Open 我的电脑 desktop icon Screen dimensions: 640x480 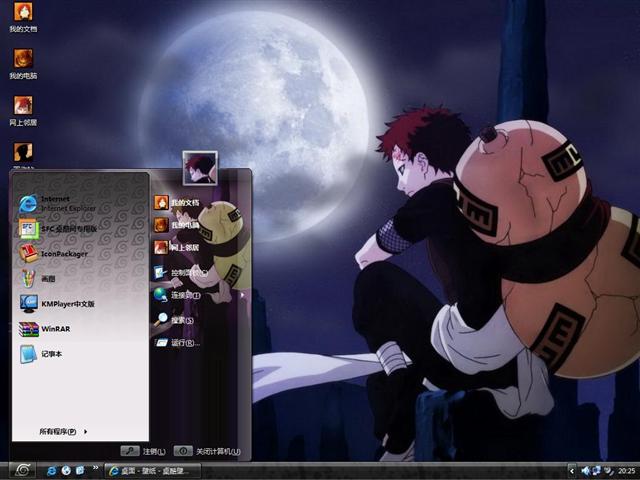pos(23,64)
